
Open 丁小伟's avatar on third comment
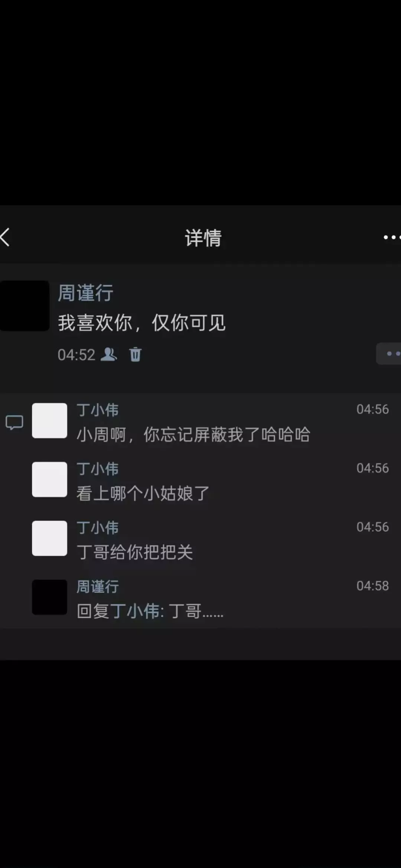point(50,538)
